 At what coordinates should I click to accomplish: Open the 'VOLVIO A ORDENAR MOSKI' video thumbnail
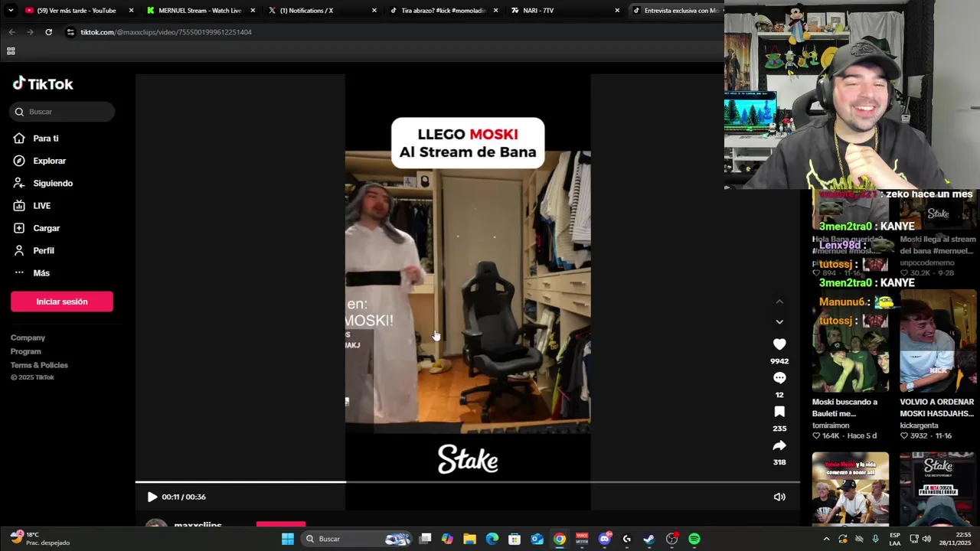click(938, 341)
